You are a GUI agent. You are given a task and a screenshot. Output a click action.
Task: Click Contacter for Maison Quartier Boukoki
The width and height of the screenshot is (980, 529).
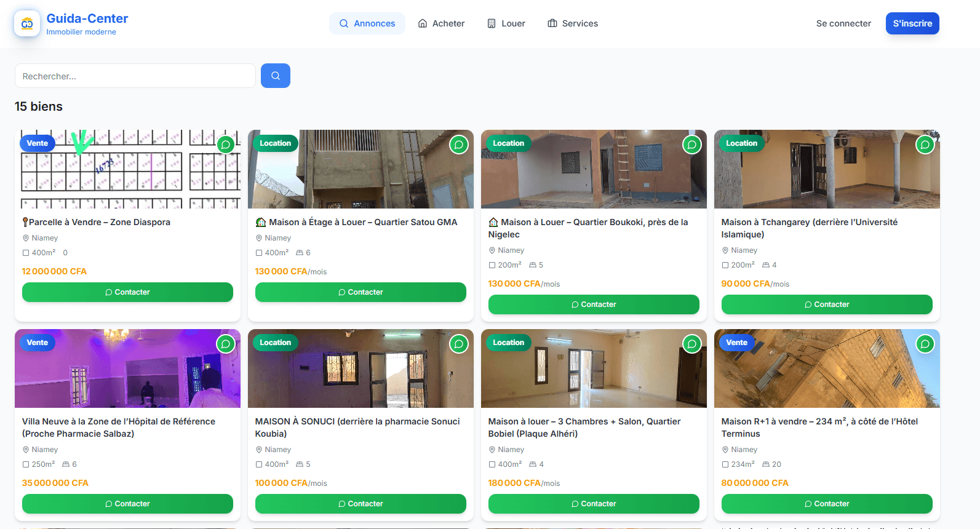coord(594,304)
